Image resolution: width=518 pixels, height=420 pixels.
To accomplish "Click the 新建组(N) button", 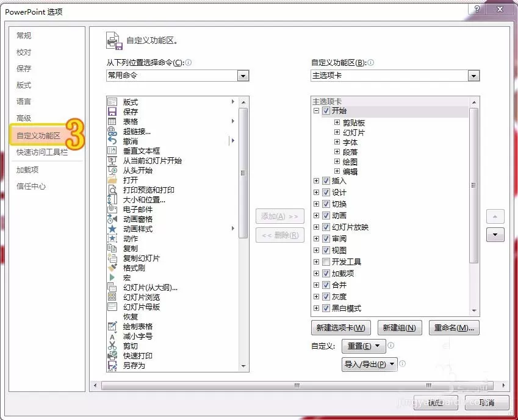I will click(x=400, y=327).
